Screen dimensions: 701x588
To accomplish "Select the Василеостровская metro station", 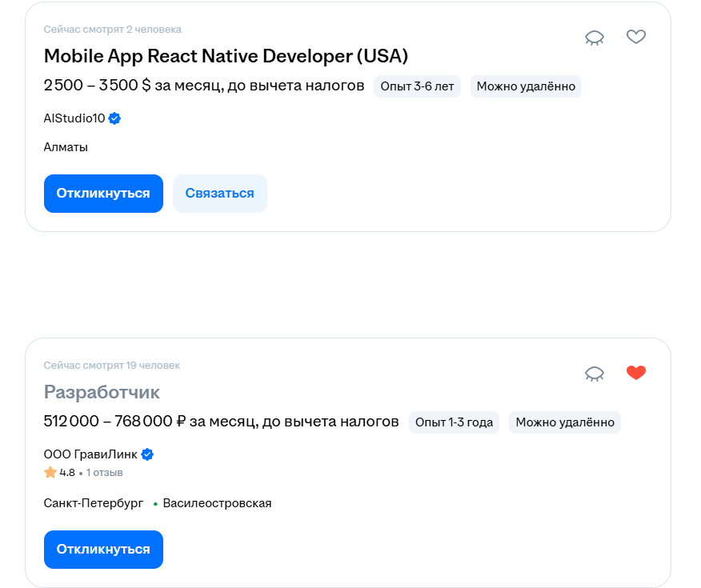I will 216,503.
